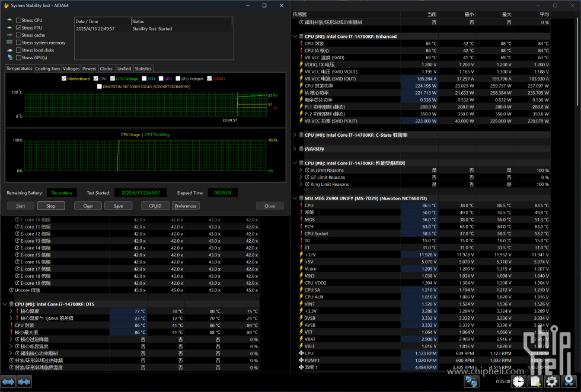This screenshot has height=392, width=581.
Task: Click the AIDA64 flame title bar icon
Action: coord(7,5)
